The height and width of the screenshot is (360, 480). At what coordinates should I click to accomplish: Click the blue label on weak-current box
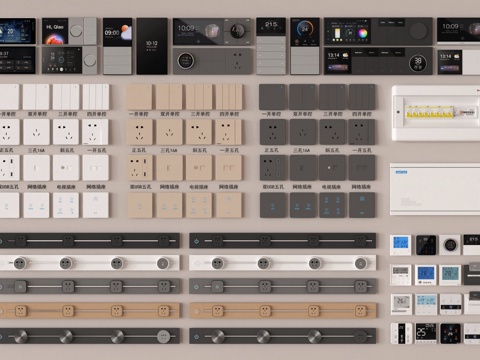pyautogui.click(x=401, y=172)
